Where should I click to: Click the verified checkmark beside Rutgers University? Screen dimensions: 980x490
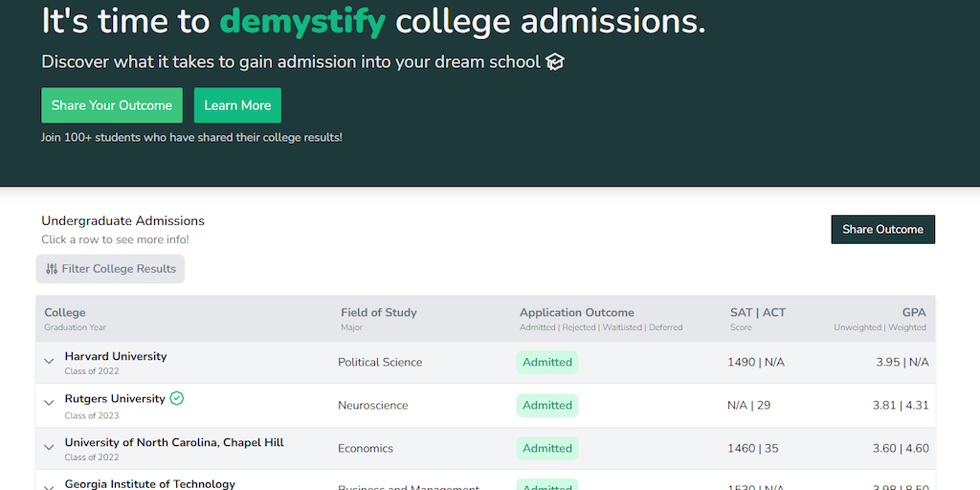pos(177,398)
